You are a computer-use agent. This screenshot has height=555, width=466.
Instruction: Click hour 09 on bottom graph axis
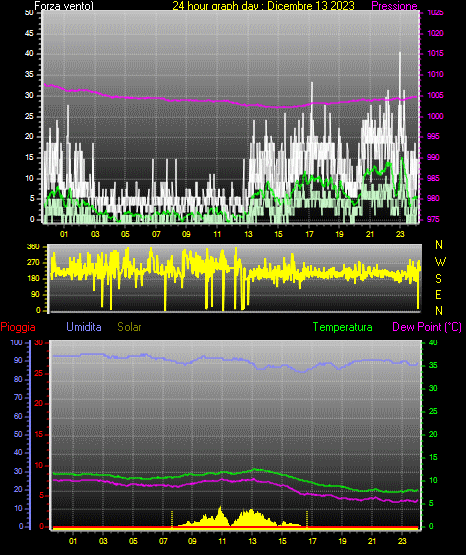192,541
